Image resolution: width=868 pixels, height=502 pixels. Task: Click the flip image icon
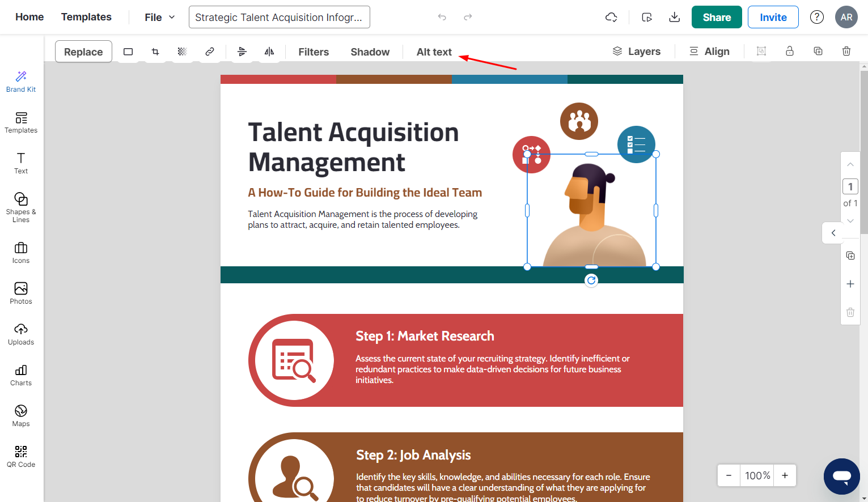tap(269, 52)
